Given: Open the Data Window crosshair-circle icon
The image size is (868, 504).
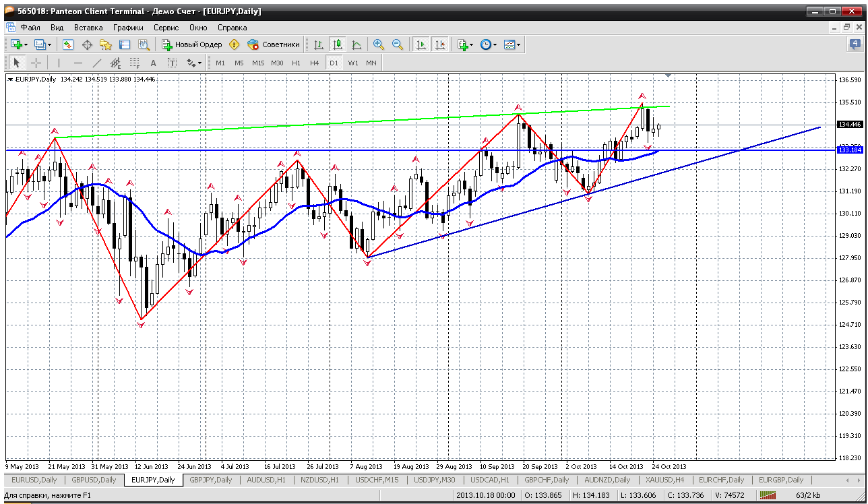Looking at the screenshot, I should [x=87, y=44].
